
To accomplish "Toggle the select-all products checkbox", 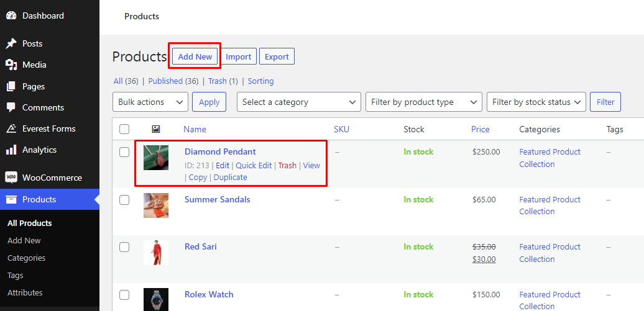I will (x=124, y=129).
